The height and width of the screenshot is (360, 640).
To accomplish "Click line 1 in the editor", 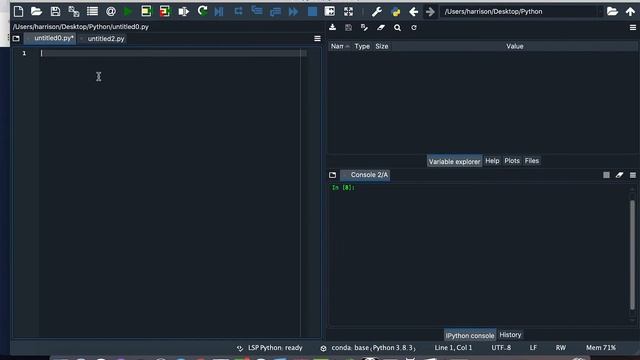I will (x=173, y=53).
